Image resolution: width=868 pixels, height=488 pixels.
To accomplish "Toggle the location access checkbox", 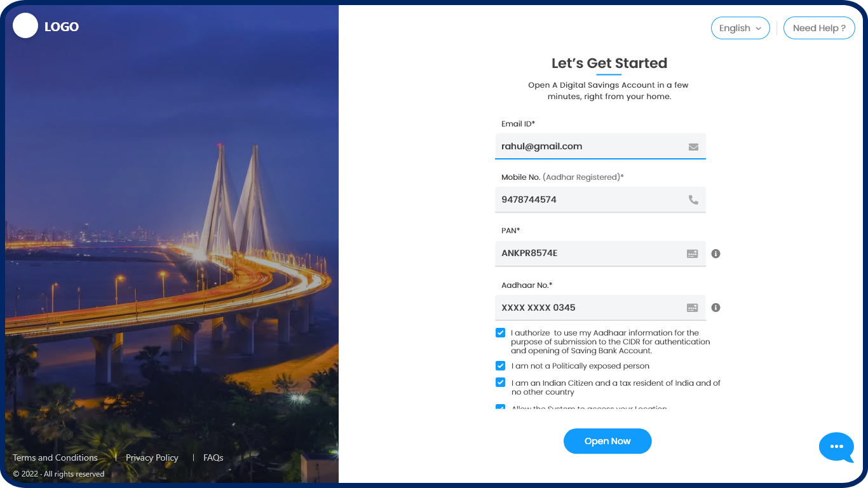I will pyautogui.click(x=501, y=407).
